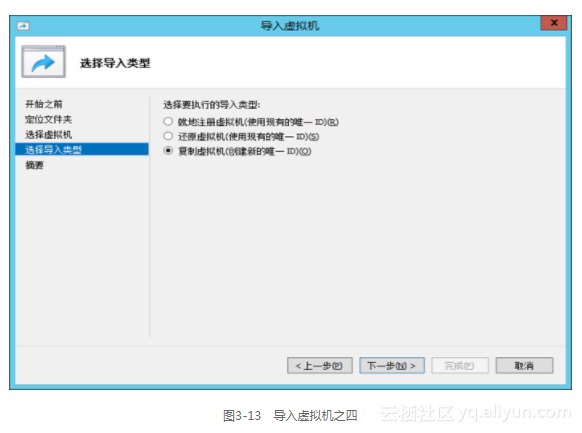Click the large blue arrow wizard icon
This screenshot has height=433, width=582.
point(43,62)
